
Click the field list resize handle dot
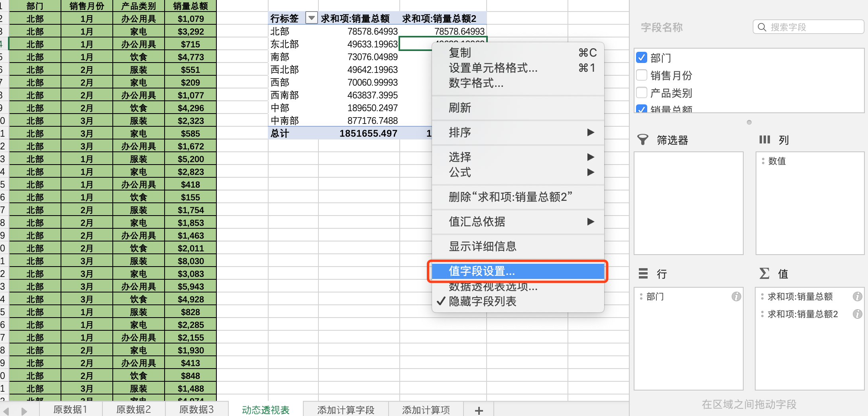(749, 122)
